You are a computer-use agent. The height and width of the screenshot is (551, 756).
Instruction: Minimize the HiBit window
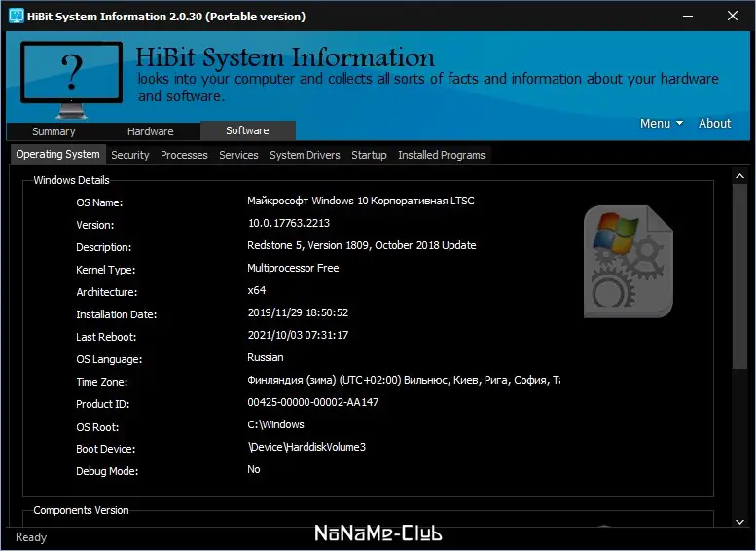(688, 16)
